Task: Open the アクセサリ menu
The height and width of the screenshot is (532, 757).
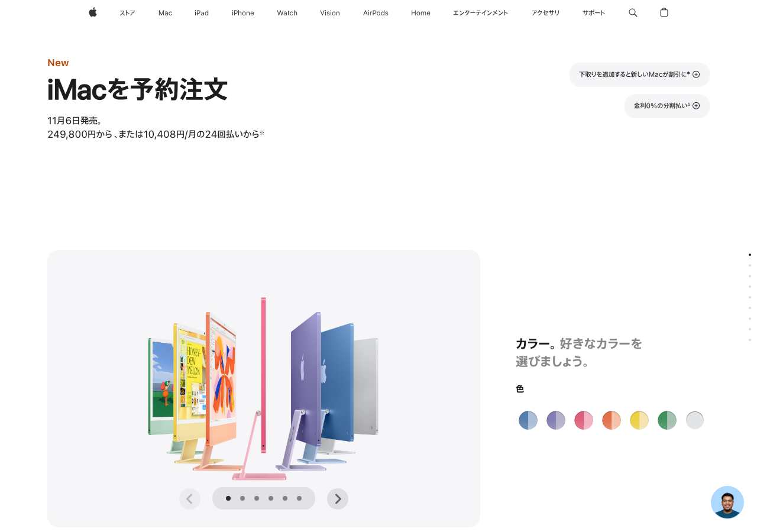Action: tap(545, 13)
